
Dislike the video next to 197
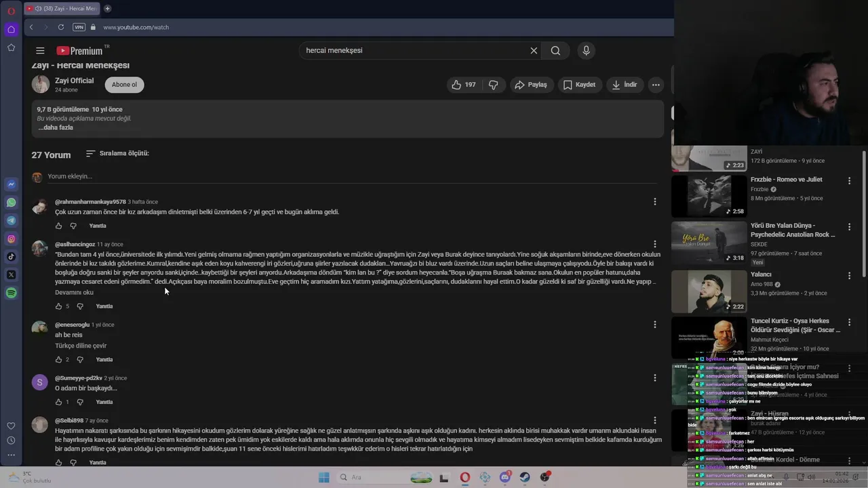pyautogui.click(x=494, y=85)
